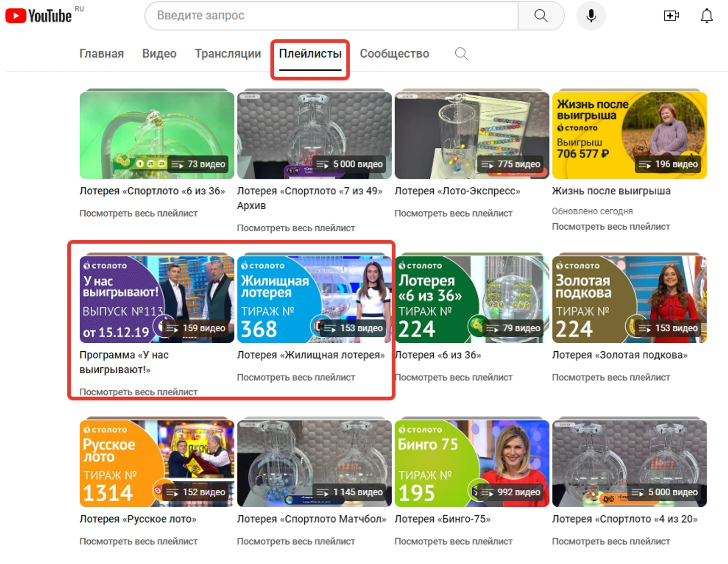Open the «Жилищная лотерея» тираж 368 thumbnail

click(x=314, y=299)
